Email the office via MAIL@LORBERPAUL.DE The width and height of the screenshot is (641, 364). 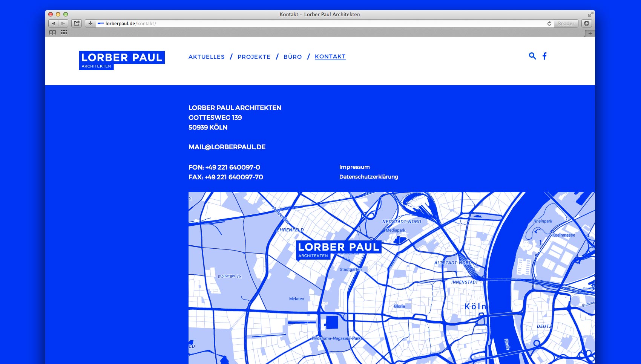coord(227,147)
